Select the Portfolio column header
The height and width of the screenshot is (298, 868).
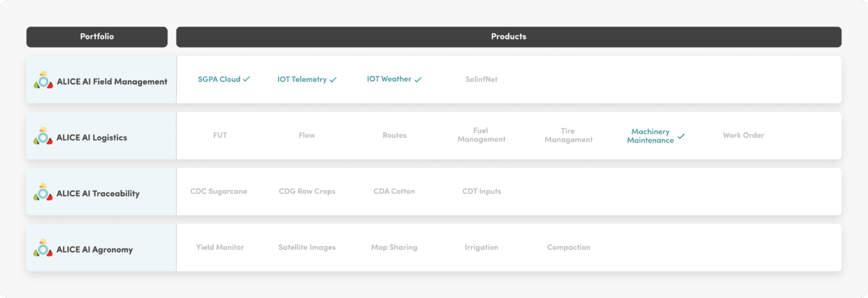coord(97,37)
